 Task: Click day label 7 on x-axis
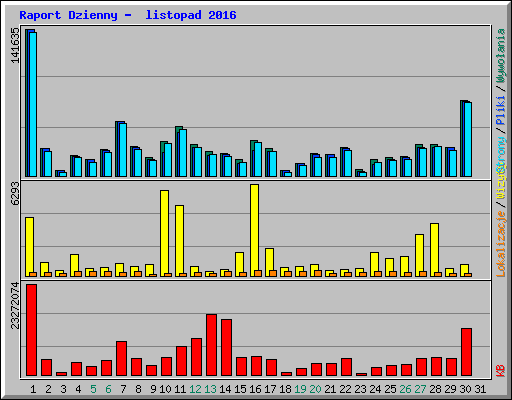point(123,389)
